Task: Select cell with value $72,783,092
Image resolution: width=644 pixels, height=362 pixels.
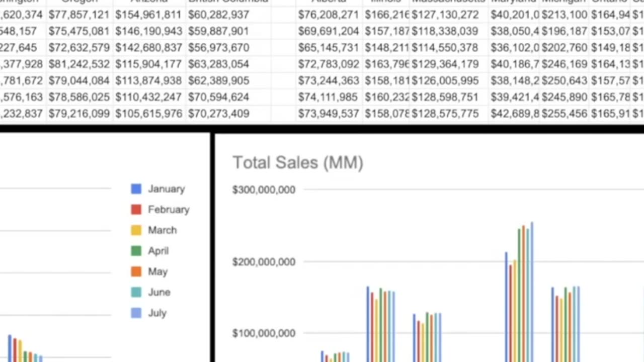Action: pyautogui.click(x=329, y=64)
